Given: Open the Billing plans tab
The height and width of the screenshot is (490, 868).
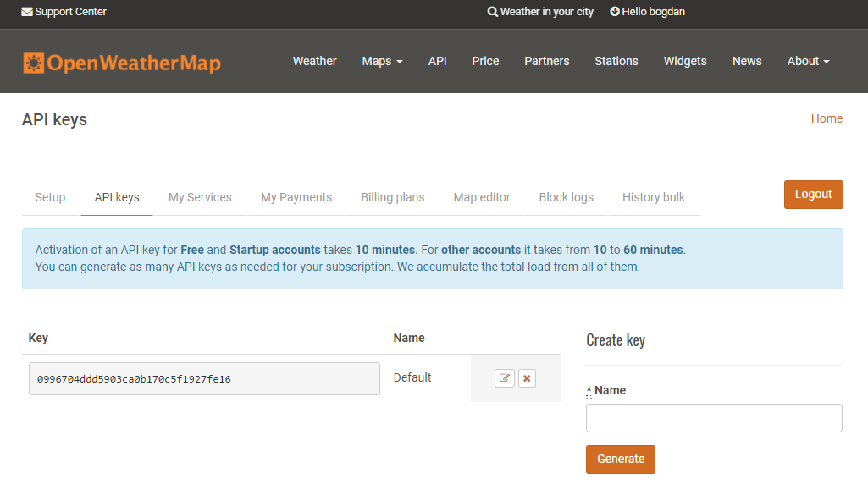Looking at the screenshot, I should tap(392, 197).
